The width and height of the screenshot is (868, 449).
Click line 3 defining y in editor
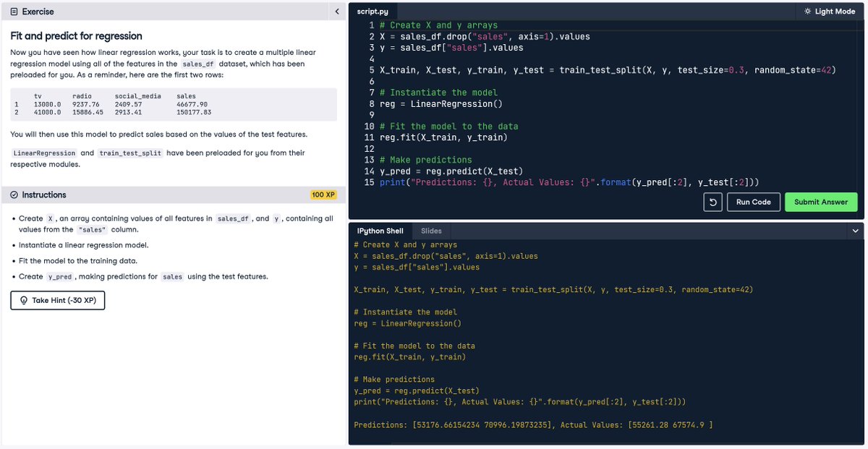point(451,48)
